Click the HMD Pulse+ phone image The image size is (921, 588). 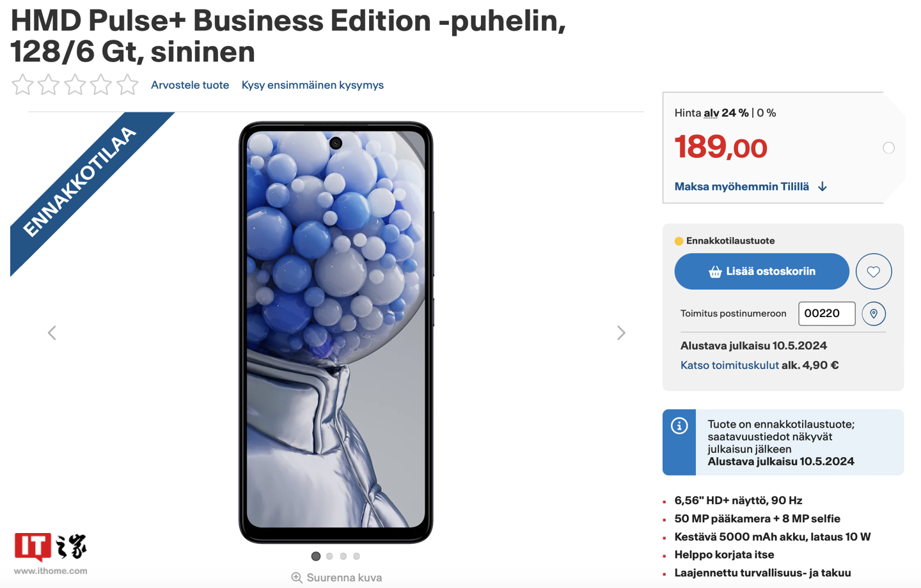[336, 332]
